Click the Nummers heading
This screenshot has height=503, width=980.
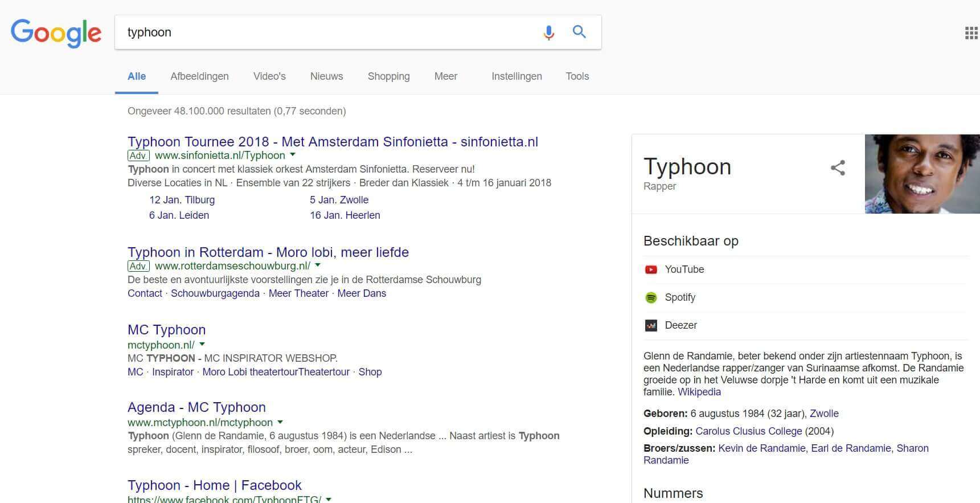click(x=673, y=493)
